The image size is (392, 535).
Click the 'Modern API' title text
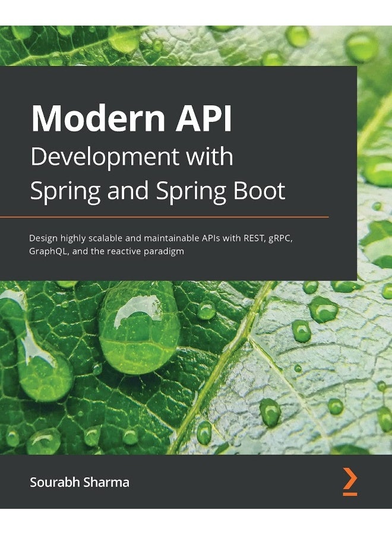coord(132,118)
